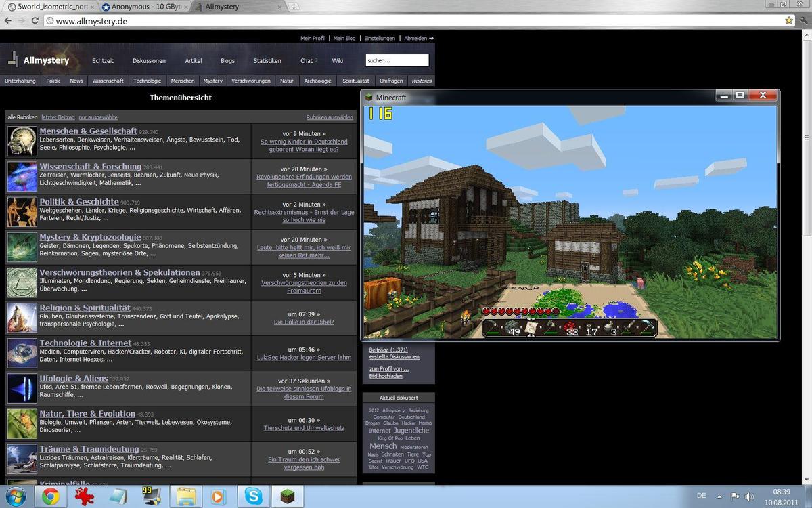Expand the weiteres categories menu
Screen dimensions: 812x508
click(x=422, y=81)
